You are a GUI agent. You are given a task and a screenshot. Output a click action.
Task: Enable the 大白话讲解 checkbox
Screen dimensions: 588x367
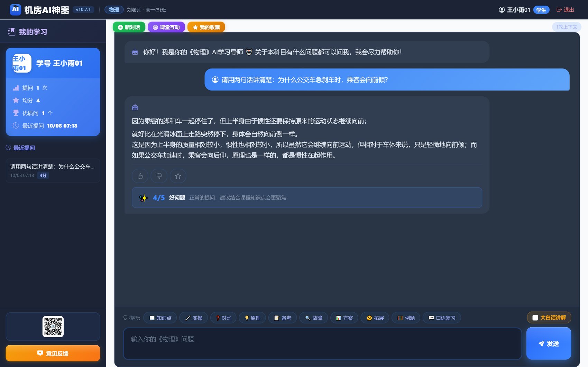535,318
